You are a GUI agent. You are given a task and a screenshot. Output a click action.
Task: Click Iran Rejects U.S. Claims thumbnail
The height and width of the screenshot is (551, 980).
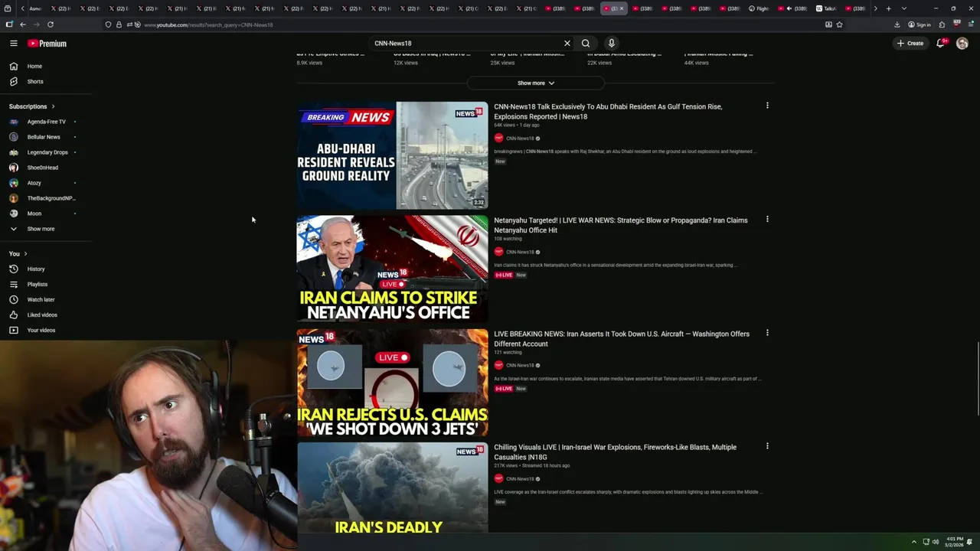tap(392, 383)
